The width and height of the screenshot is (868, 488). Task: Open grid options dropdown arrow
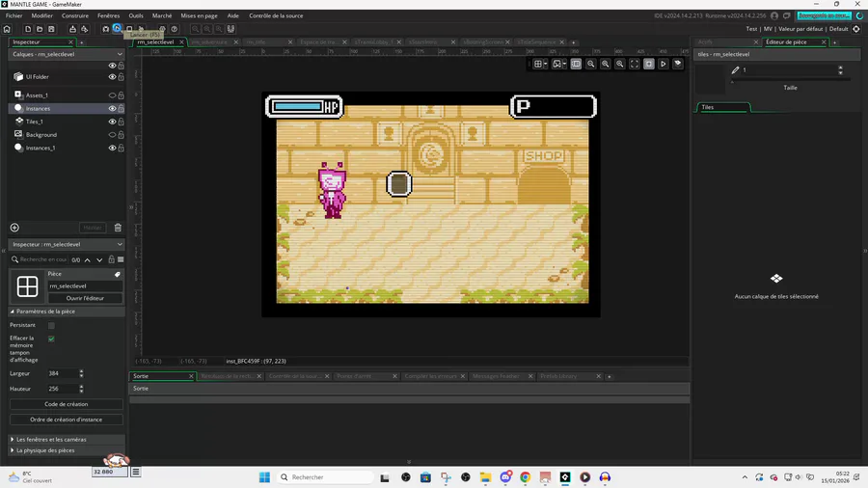pyautogui.click(x=545, y=64)
